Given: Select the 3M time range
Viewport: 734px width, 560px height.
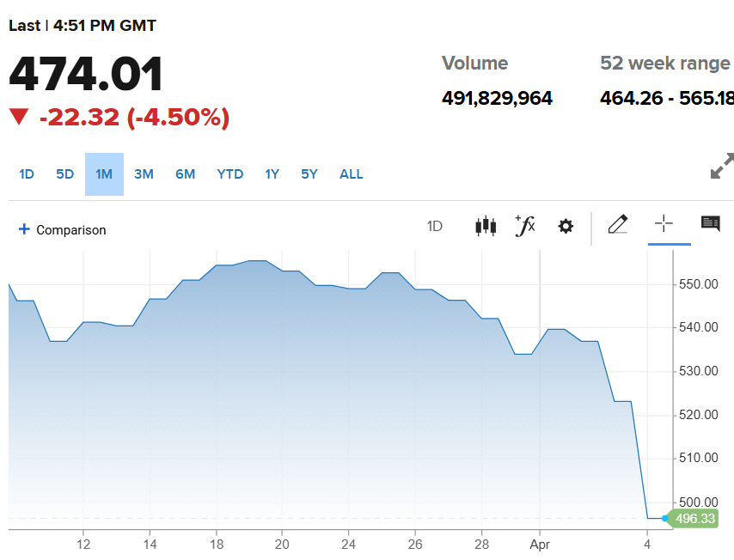Looking at the screenshot, I should [x=144, y=174].
